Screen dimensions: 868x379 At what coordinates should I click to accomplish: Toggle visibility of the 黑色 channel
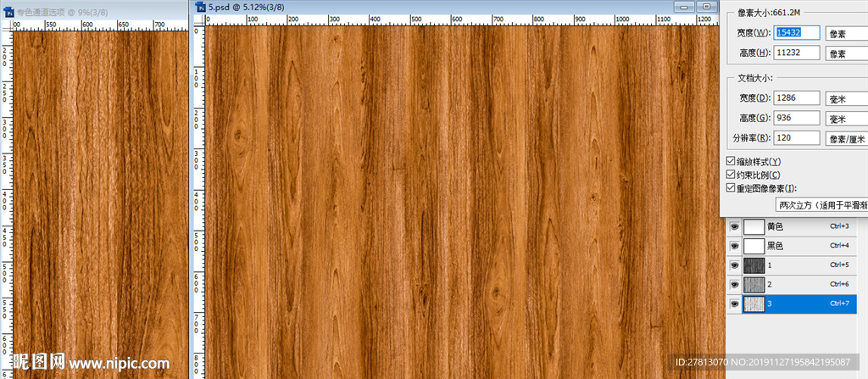pos(734,246)
